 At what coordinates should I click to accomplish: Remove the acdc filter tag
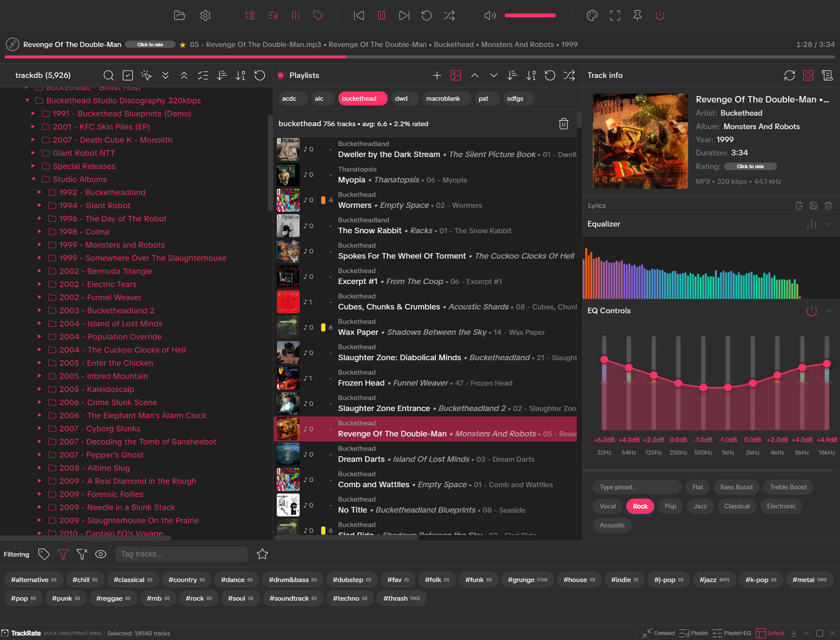click(x=302, y=98)
